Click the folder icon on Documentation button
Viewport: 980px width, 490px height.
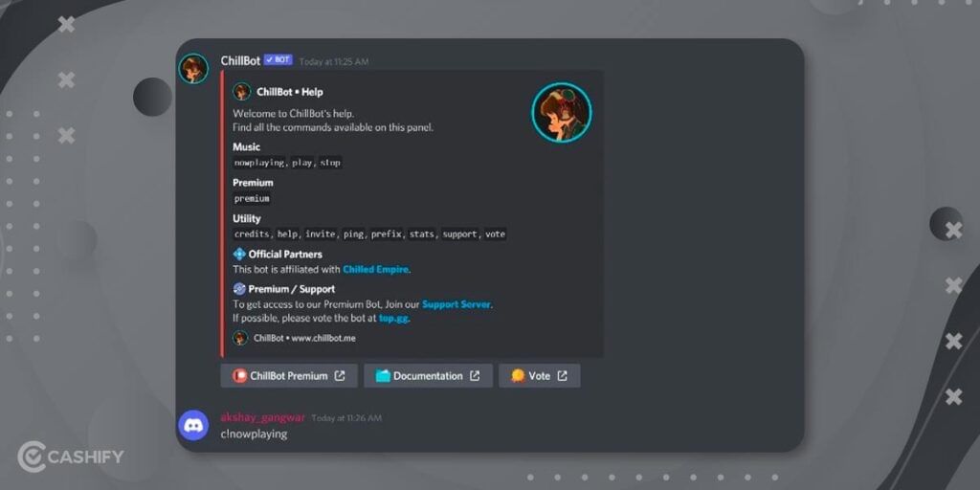[x=383, y=375]
